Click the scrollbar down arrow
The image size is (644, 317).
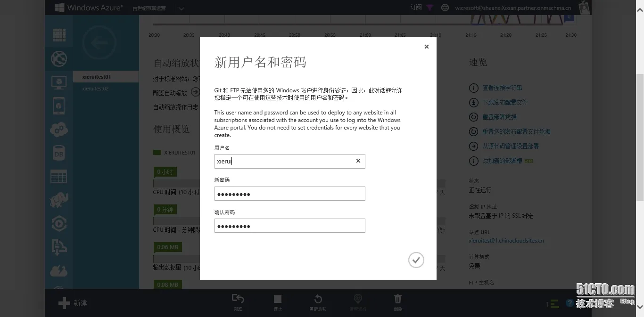coord(640,307)
